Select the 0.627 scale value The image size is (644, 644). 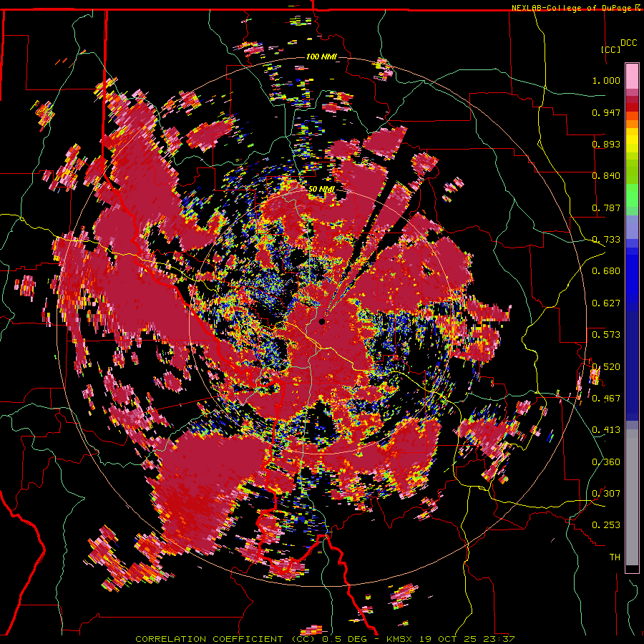click(x=606, y=303)
